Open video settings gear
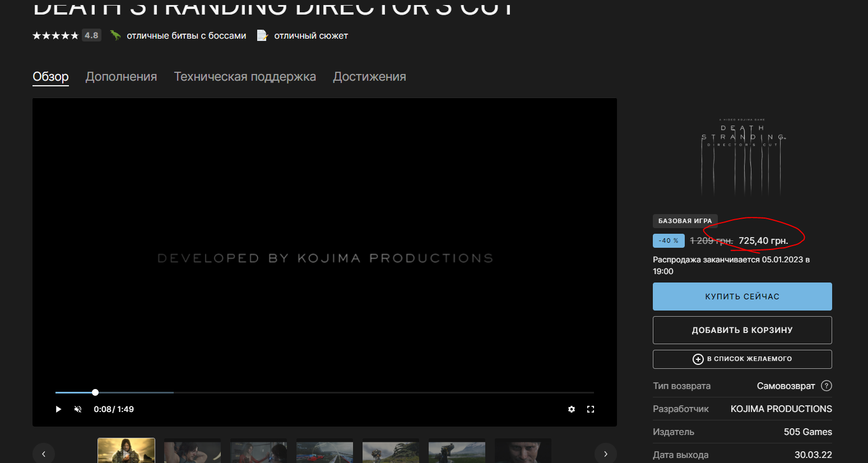Image resolution: width=868 pixels, height=463 pixels. (x=572, y=409)
